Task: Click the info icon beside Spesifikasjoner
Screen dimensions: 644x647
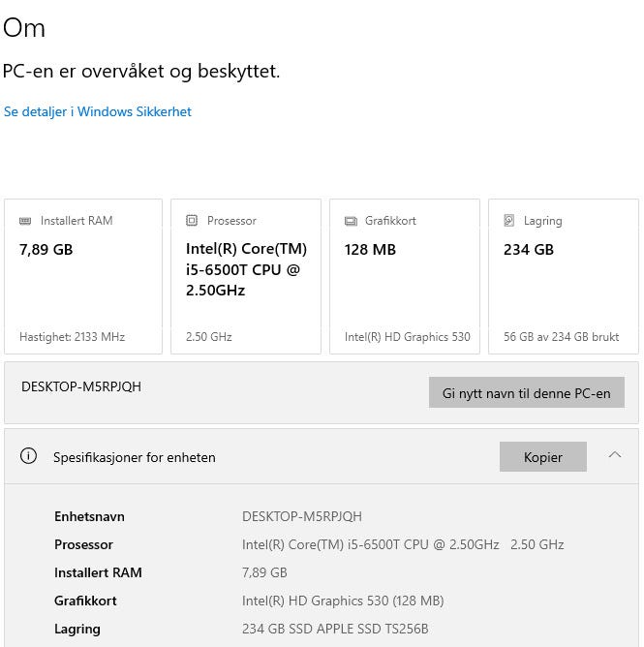Action: pyautogui.click(x=29, y=456)
